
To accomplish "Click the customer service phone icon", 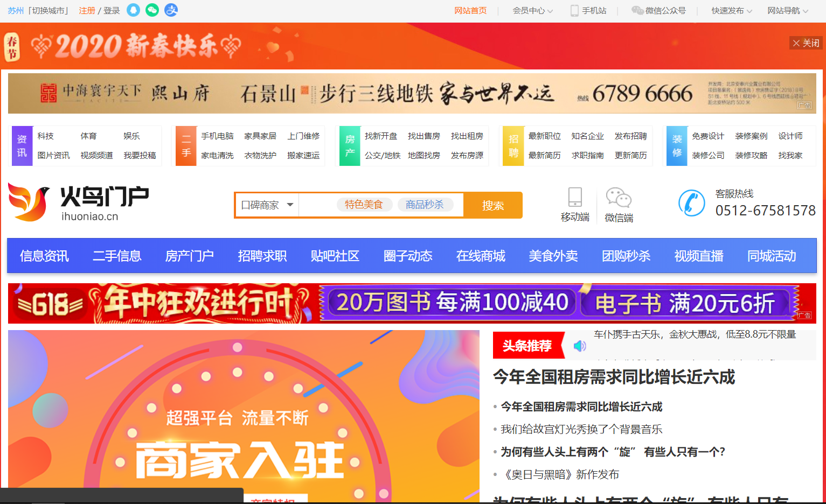I will click(692, 203).
